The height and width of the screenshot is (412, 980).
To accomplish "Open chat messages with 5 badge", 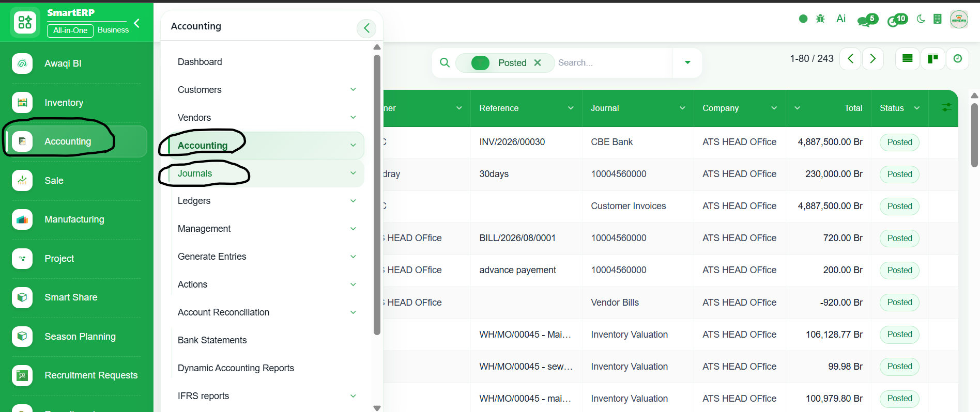I will pos(867,20).
